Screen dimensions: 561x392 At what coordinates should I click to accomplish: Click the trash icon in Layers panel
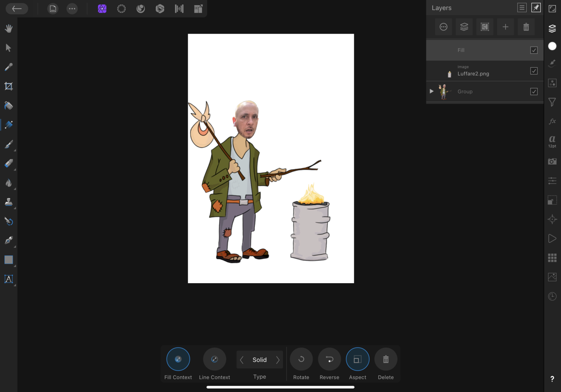[x=526, y=27]
